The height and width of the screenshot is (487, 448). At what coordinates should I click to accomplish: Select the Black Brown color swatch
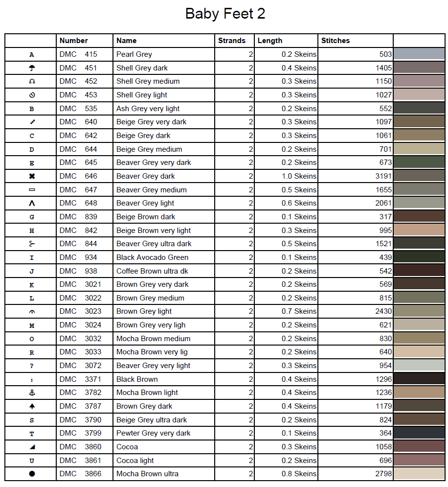pyautogui.click(x=419, y=379)
